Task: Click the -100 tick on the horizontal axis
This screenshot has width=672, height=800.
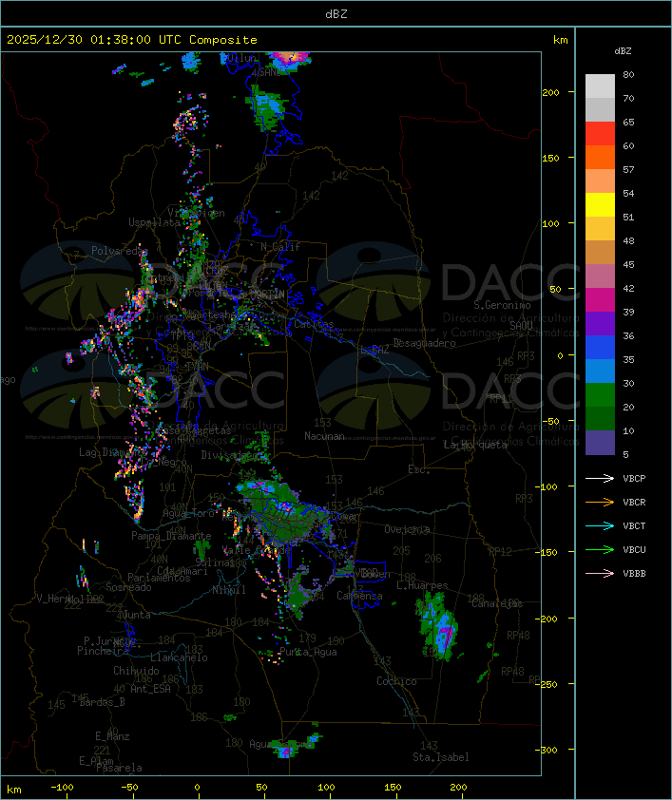Action: coord(62,788)
